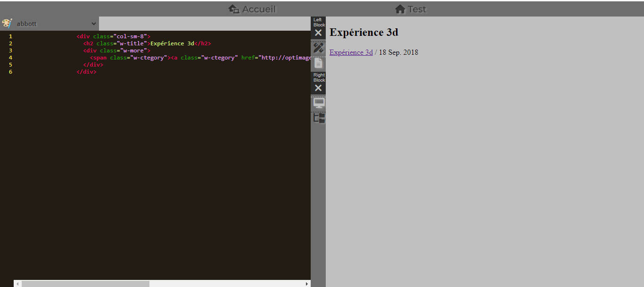
Task: Go to the Accueil menu item
Action: pyautogui.click(x=258, y=9)
